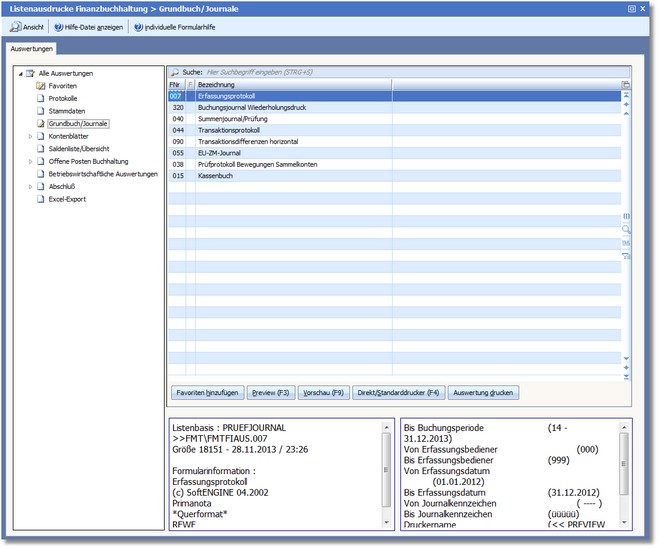
Task: Click the Ansicht toolbar icon
Action: pyautogui.click(x=14, y=27)
